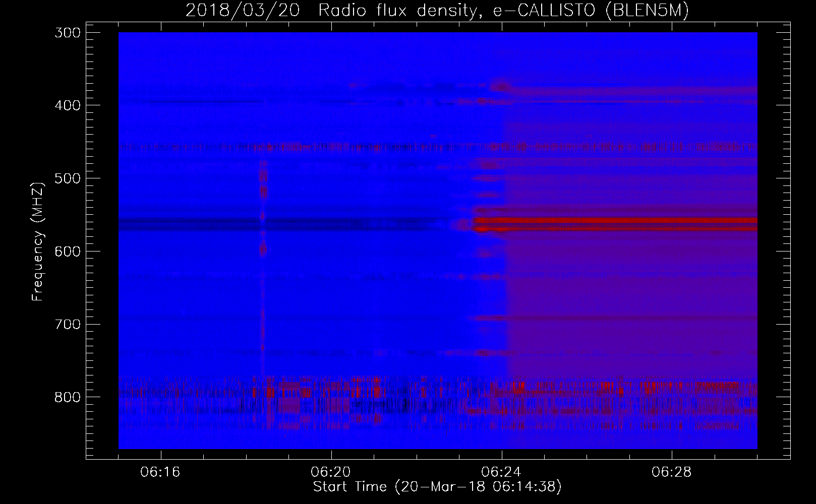Viewport: 816px width, 504px height.
Task: Click the 06:16 time tick label
Action: (160, 472)
